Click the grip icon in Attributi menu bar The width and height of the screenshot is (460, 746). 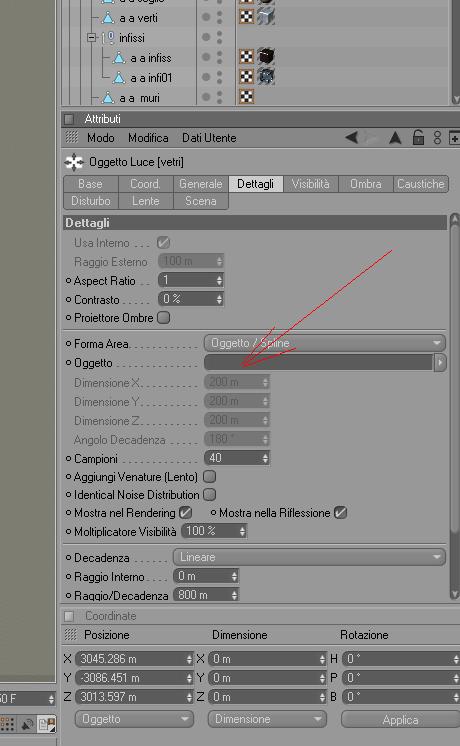71,137
